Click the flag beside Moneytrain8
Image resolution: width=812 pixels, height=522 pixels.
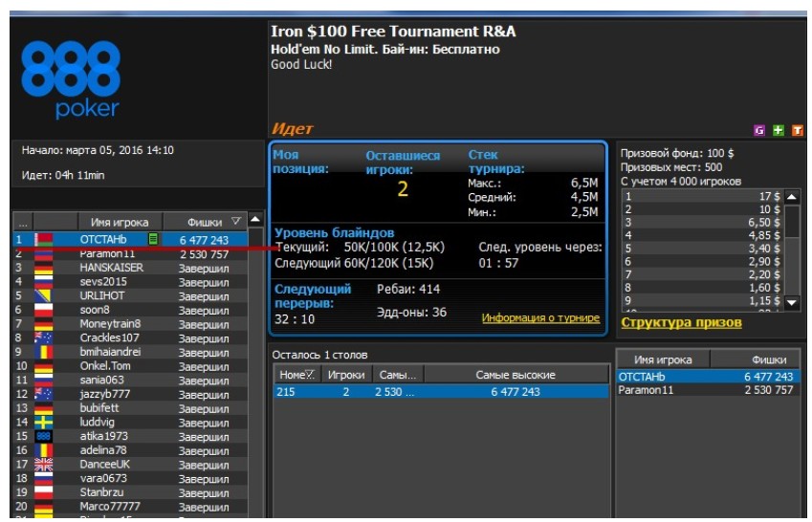point(43,324)
